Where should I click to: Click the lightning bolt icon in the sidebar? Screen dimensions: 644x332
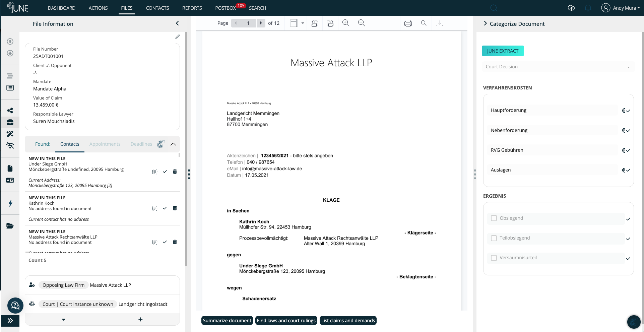click(x=10, y=203)
